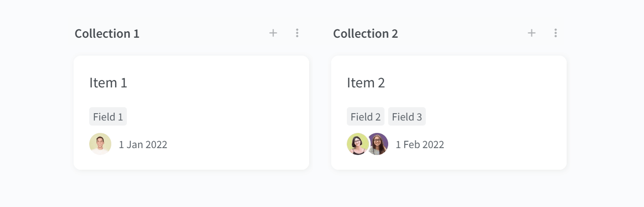644x207 pixels.
Task: Open the Item 2 title
Action: (366, 83)
